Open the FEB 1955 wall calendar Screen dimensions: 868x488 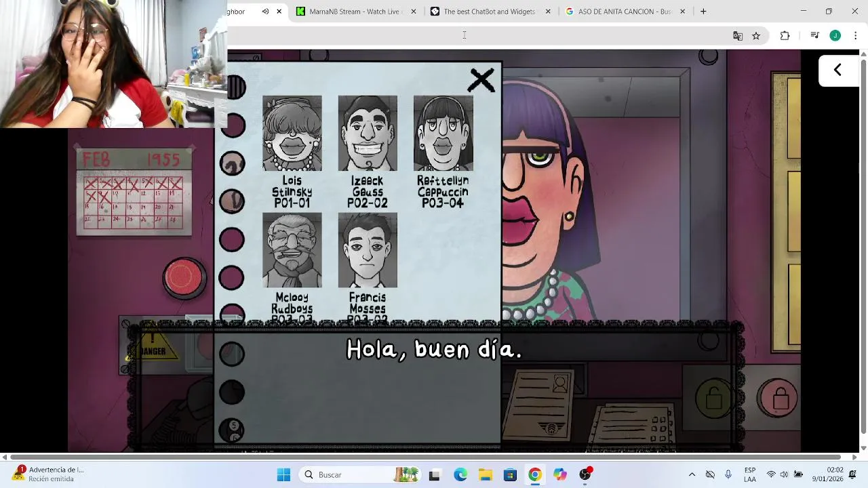(134, 192)
